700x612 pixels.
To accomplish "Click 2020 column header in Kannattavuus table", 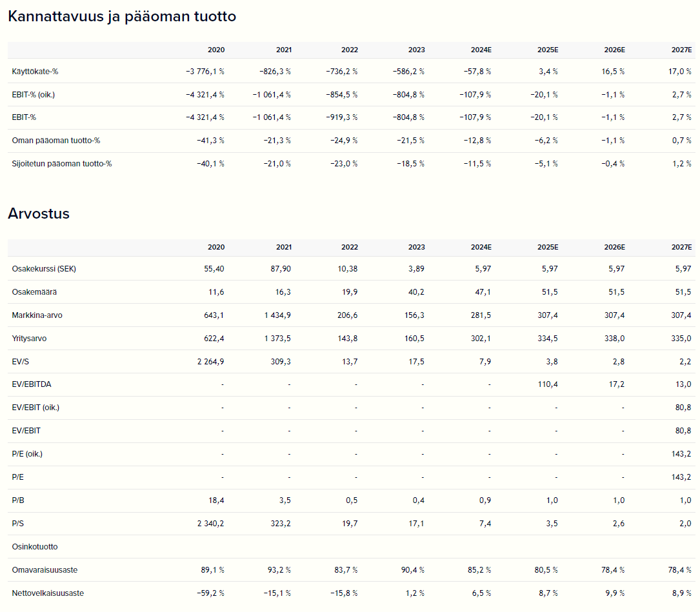I will point(216,50).
